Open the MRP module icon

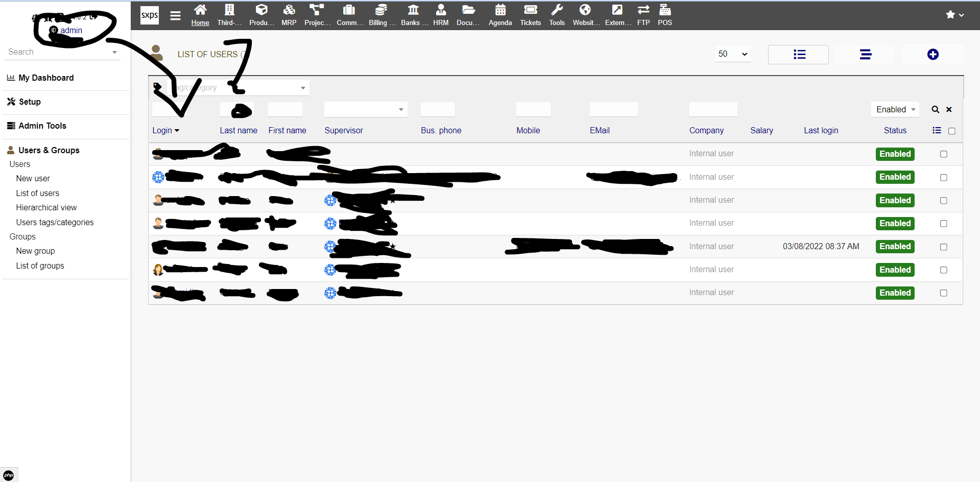(289, 10)
